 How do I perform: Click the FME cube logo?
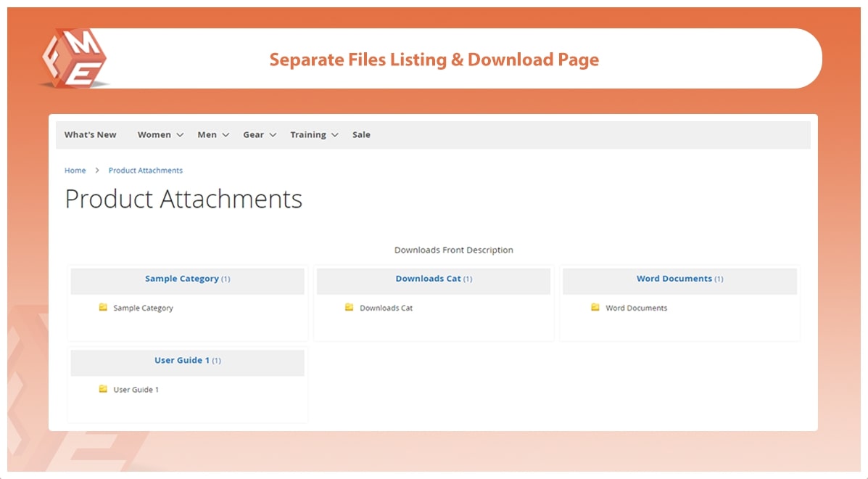(74, 58)
